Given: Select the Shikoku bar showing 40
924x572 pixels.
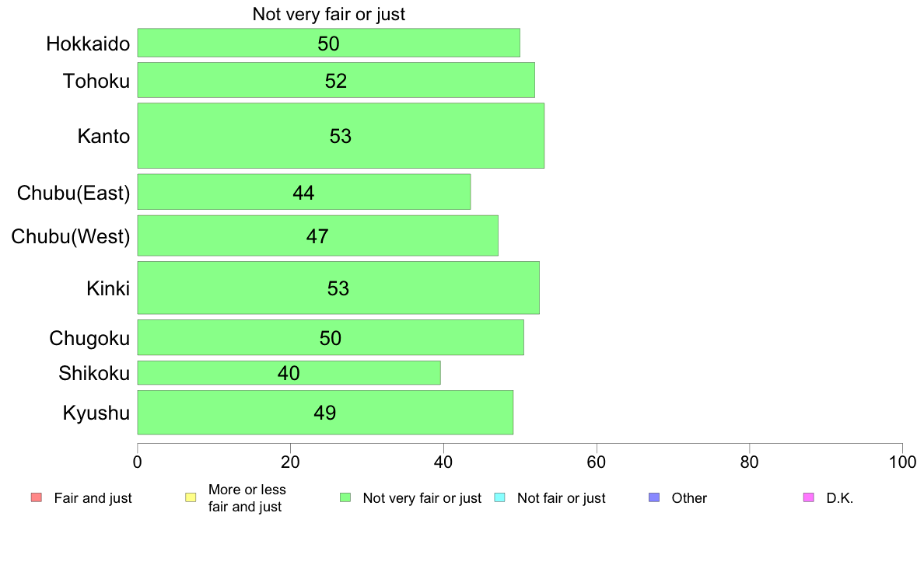Looking at the screenshot, I should [x=289, y=373].
